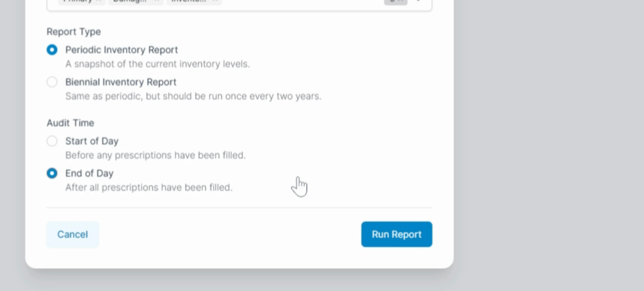This screenshot has height=291, width=644.
Task: Remove the Inventory filter tag
Action: point(214,1)
